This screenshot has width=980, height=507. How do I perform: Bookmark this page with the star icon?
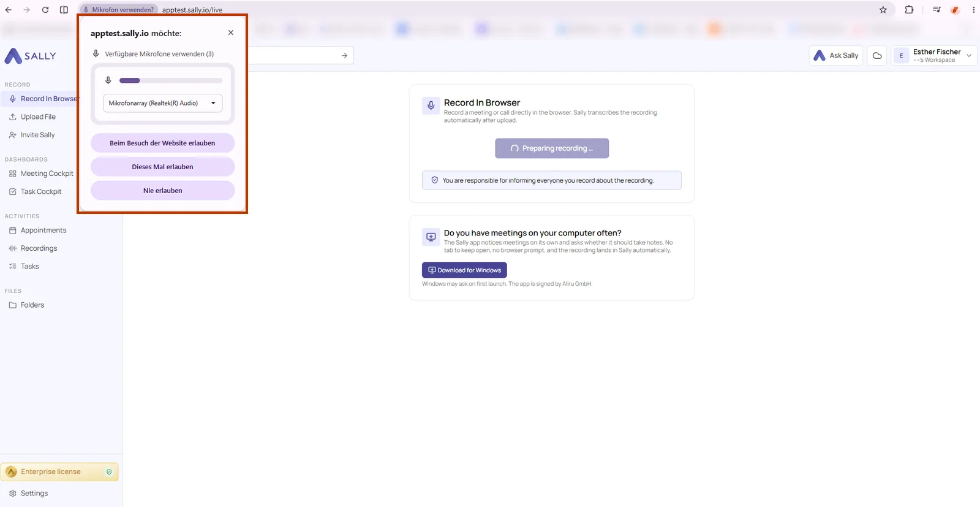[883, 10]
